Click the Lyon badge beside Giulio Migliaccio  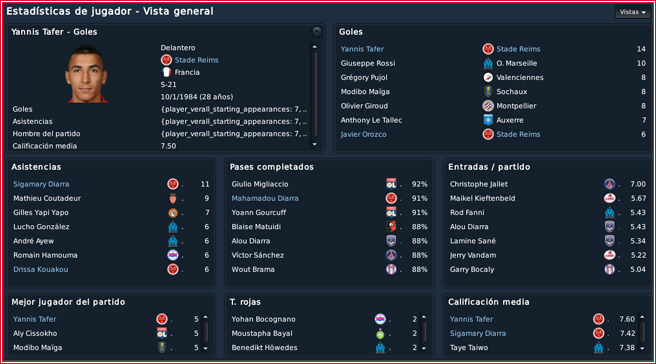click(391, 184)
